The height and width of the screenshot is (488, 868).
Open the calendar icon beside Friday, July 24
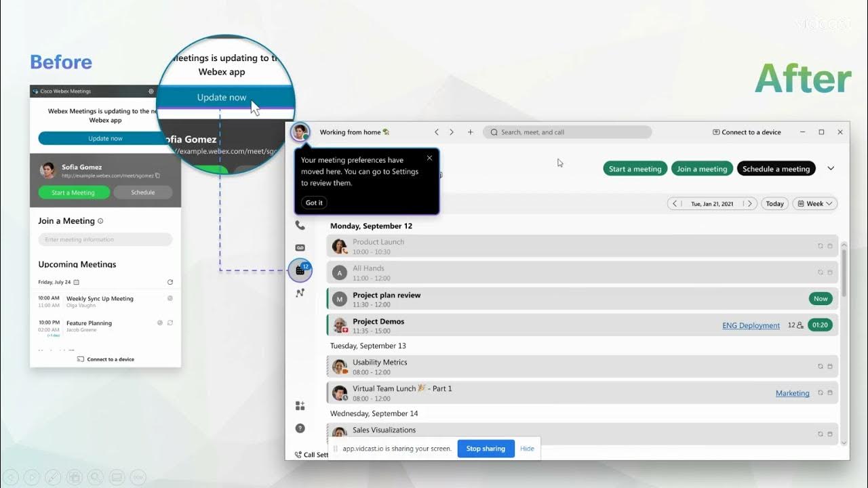pos(76,282)
